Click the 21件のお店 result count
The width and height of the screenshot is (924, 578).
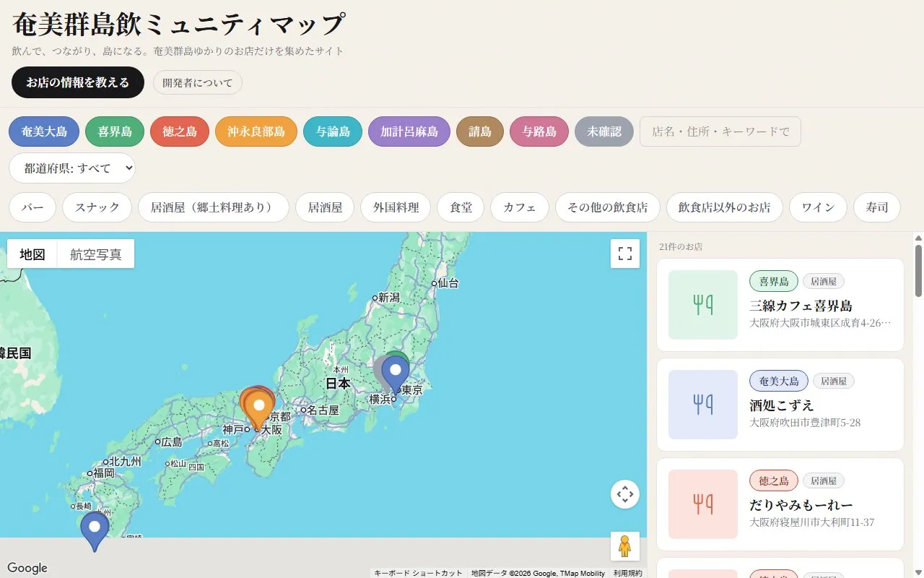pos(681,247)
